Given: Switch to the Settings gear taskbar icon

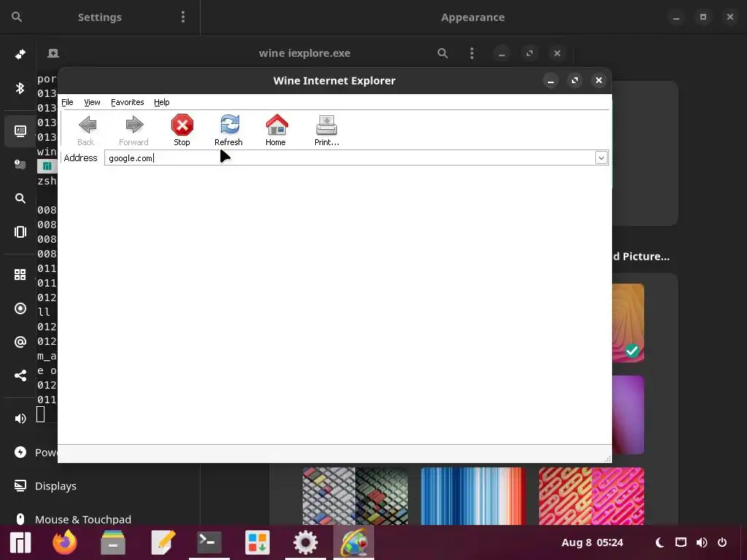Looking at the screenshot, I should (306, 542).
